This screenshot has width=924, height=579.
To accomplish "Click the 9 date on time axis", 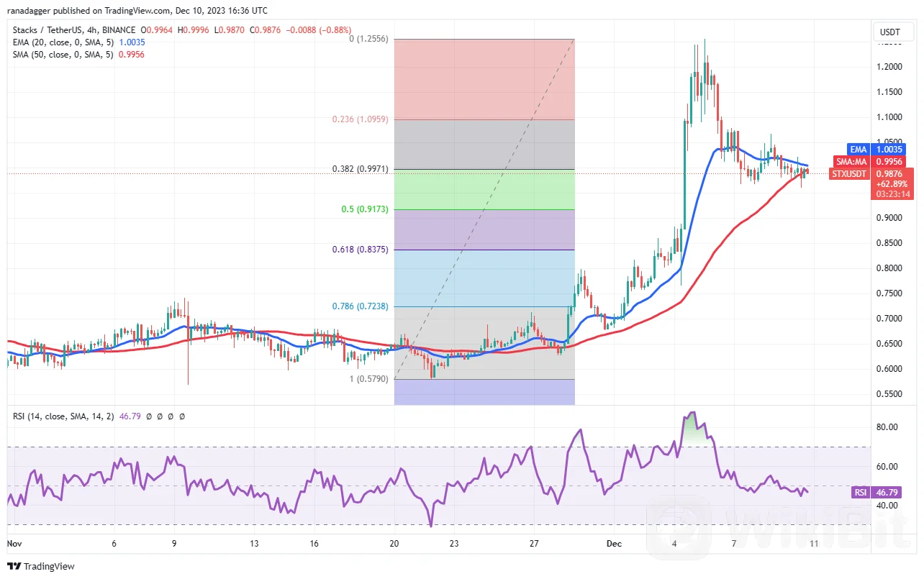I will coord(174,544).
